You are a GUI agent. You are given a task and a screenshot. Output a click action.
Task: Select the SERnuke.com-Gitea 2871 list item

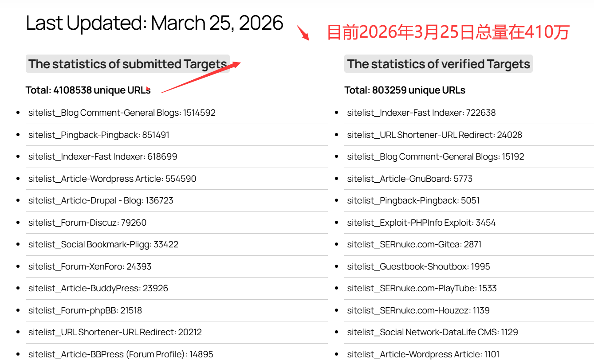click(414, 244)
